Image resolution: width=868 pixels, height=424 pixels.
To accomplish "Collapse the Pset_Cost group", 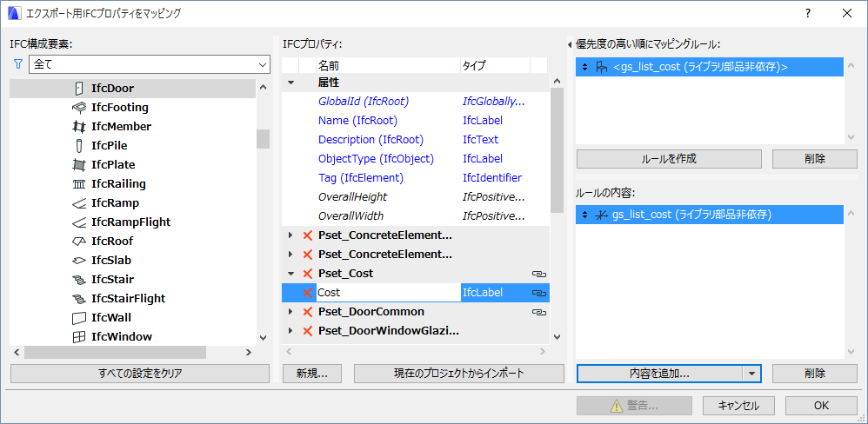I will click(290, 274).
